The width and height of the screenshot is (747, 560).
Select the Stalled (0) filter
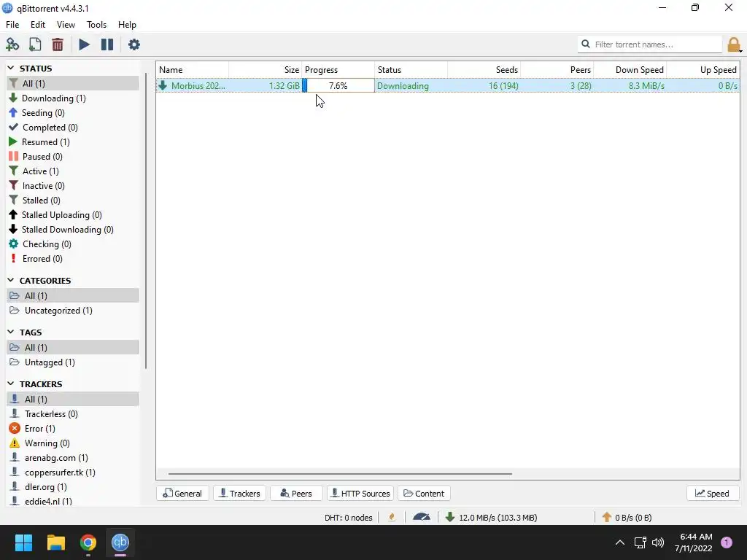[x=74, y=201]
